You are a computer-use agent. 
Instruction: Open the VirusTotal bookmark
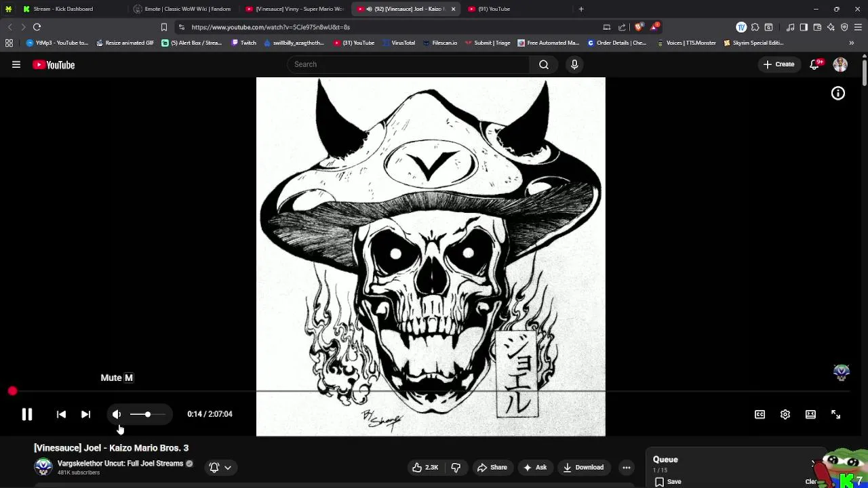point(398,43)
